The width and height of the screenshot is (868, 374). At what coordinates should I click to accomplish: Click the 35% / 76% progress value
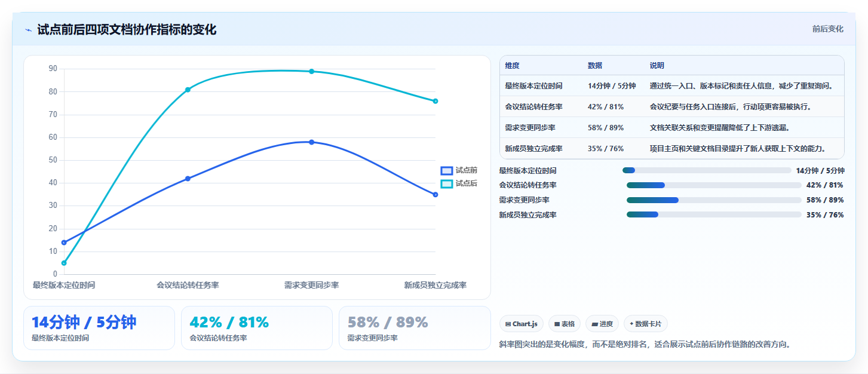tap(825, 215)
